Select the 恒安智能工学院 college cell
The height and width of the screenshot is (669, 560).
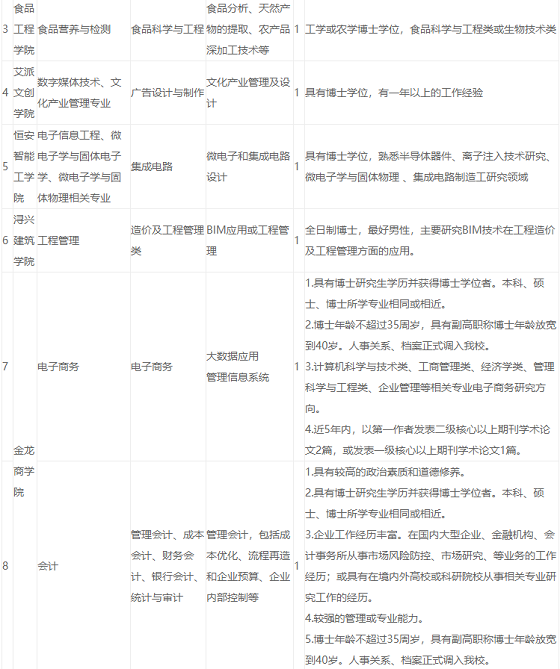click(x=24, y=166)
